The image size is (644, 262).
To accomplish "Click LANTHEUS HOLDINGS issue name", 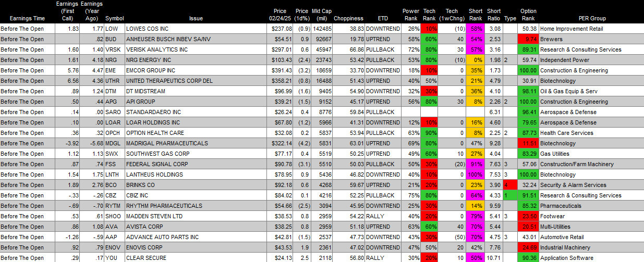I will click(154, 174).
